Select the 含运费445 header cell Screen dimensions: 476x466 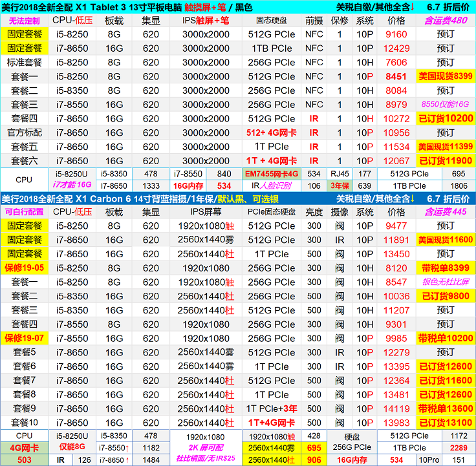[446, 212]
